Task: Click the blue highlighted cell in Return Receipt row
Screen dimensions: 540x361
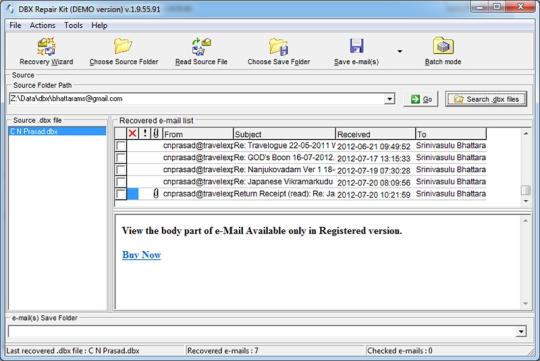Action: pyautogui.click(x=133, y=194)
